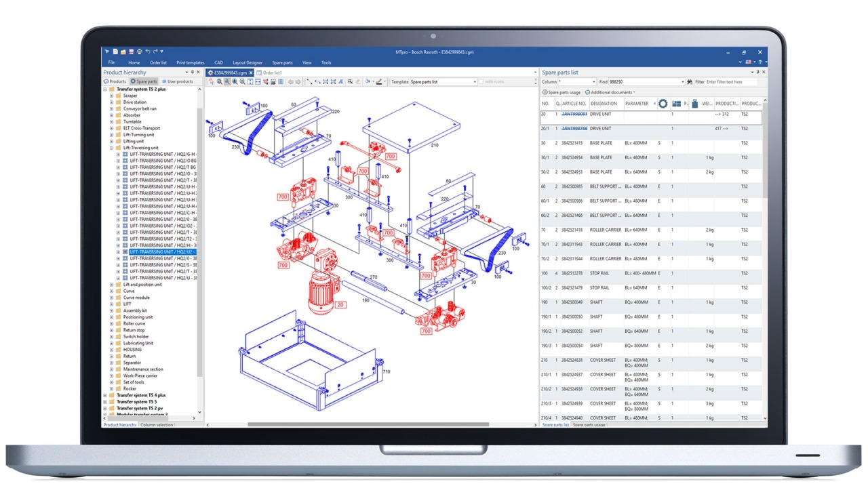Click the article number link 3841998081 for DRIVE UNIT
Screen dimensions: 868x488
(x=574, y=115)
